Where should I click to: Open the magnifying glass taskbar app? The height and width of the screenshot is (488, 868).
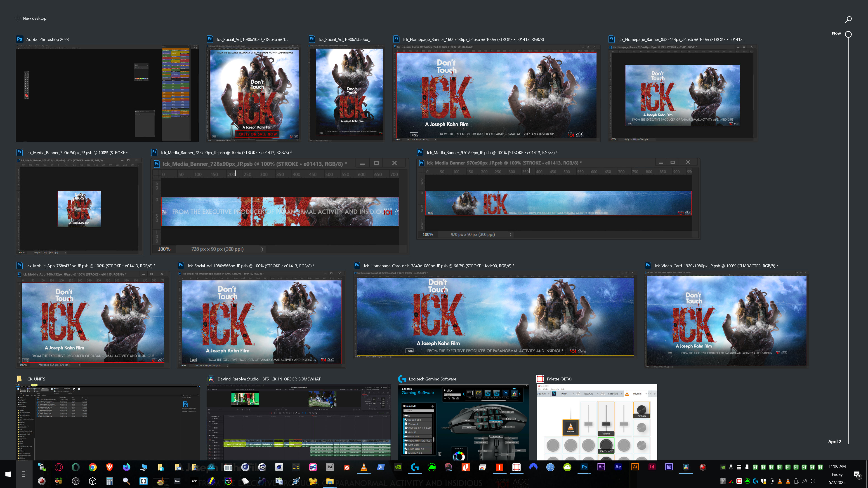[126, 481]
